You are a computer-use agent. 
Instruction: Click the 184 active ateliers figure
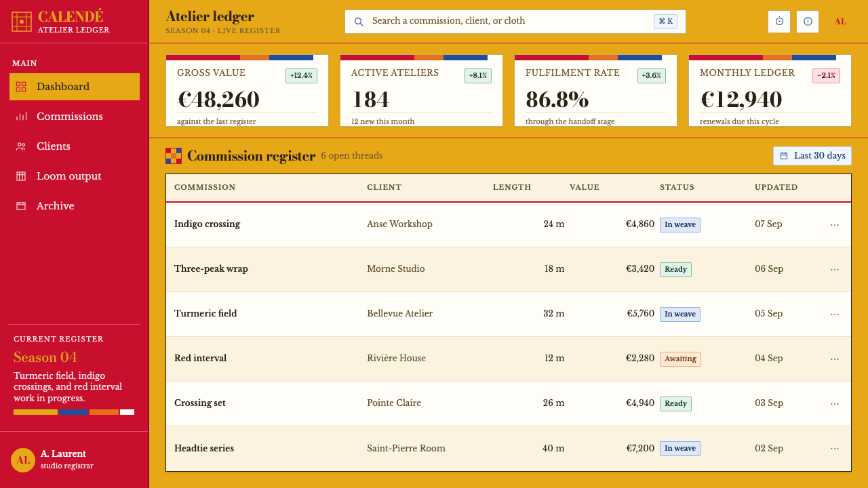370,100
